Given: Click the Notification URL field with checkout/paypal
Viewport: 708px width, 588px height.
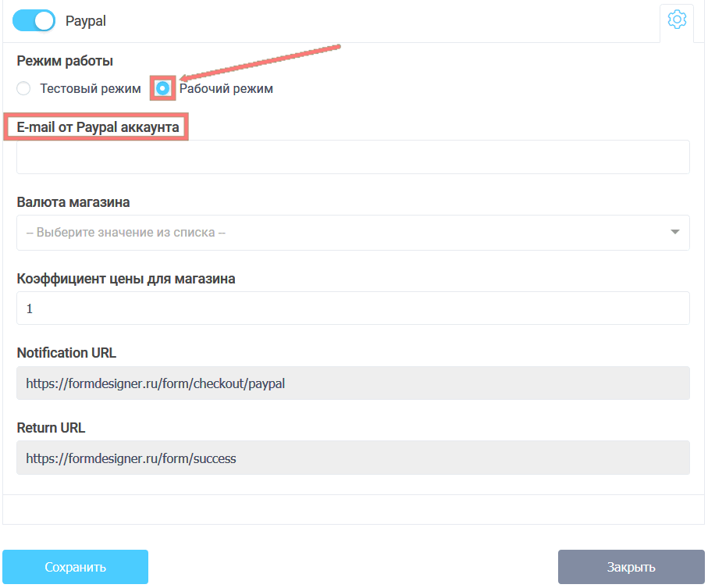Looking at the screenshot, I should pos(353,383).
